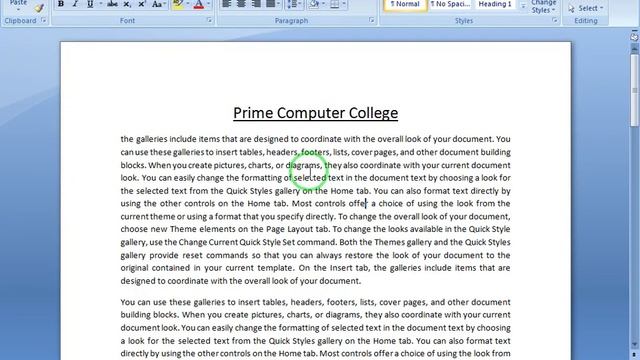Click the scrollbar up arrow
640x360 pixels.
tap(634, 49)
